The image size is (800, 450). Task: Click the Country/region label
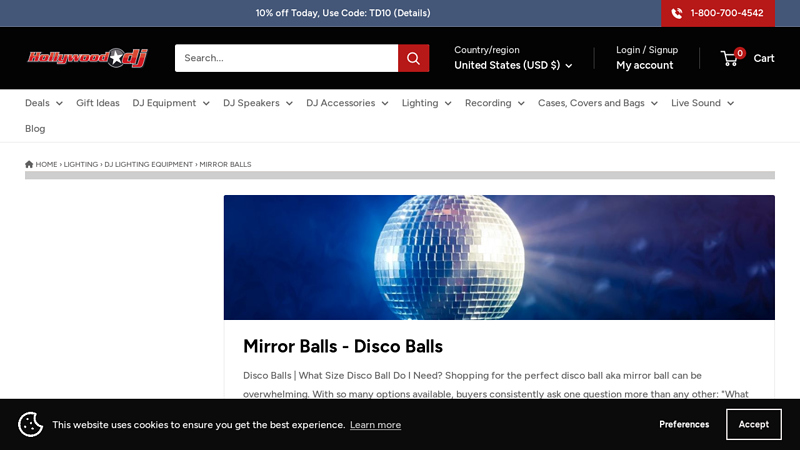pyautogui.click(x=487, y=50)
